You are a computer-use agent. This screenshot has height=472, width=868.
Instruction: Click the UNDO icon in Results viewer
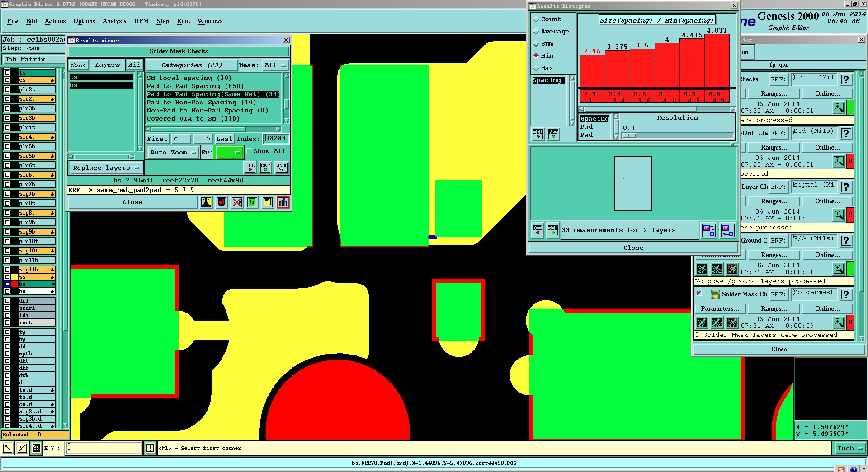(x=282, y=168)
